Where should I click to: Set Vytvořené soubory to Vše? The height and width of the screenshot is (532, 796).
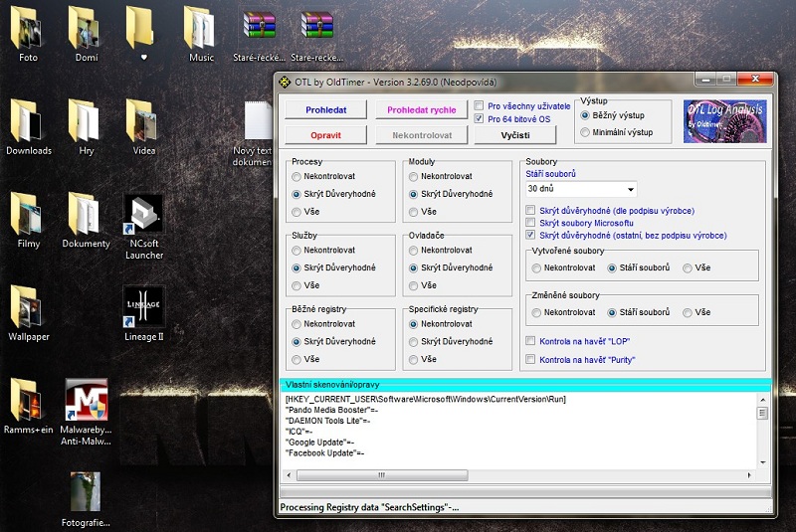(x=688, y=267)
